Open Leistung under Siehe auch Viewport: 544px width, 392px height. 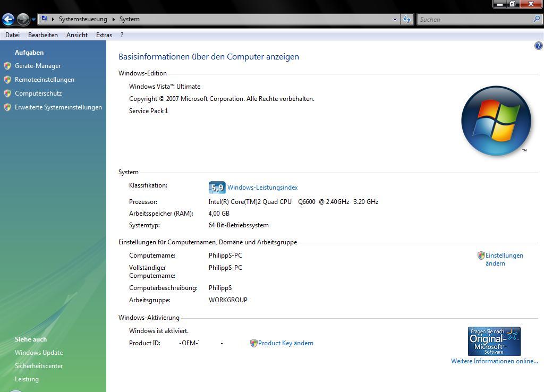tap(27, 379)
